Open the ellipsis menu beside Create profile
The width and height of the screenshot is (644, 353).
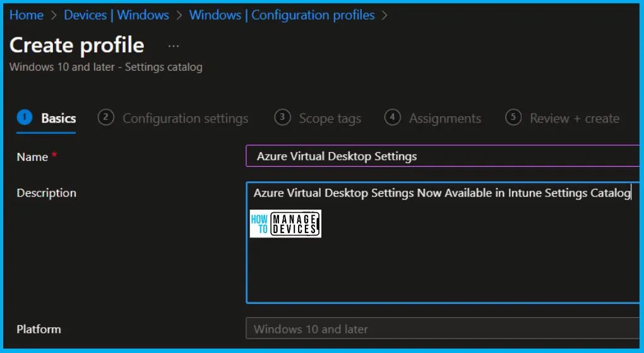pyautogui.click(x=174, y=46)
